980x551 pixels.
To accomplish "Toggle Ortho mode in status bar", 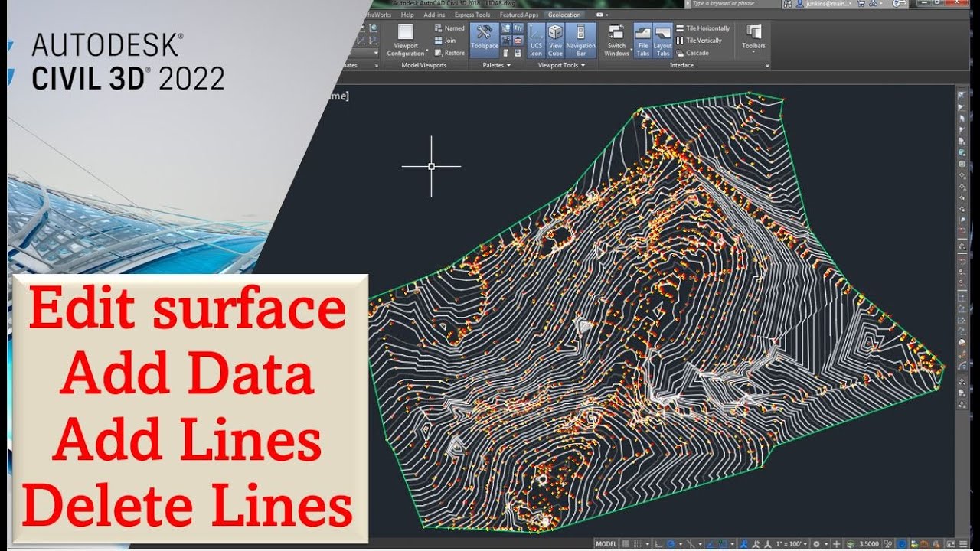I will pyautogui.click(x=658, y=543).
